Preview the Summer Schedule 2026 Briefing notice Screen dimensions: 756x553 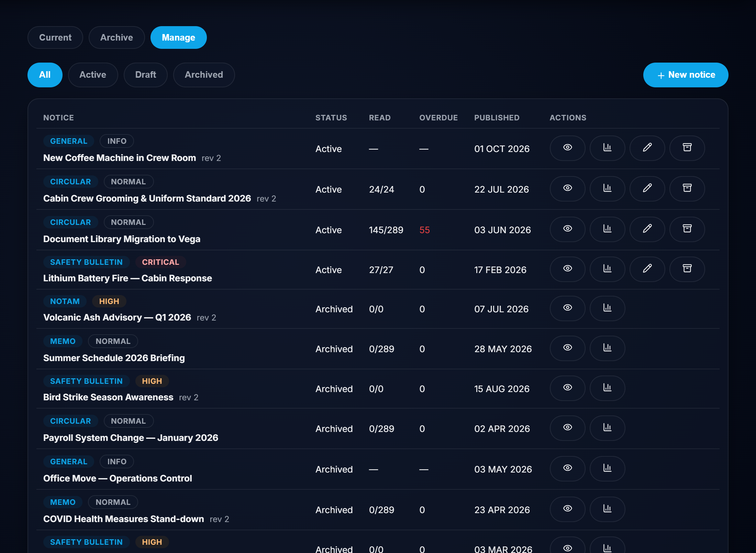point(567,348)
